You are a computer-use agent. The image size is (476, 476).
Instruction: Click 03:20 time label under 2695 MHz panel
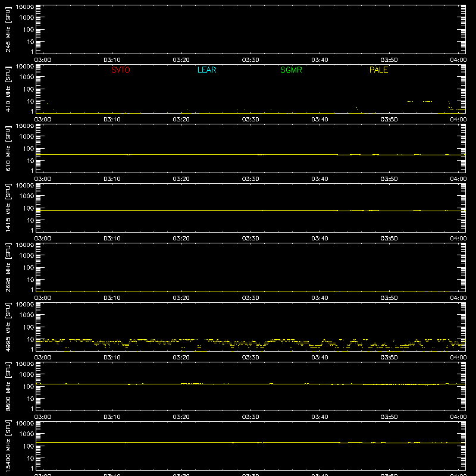click(x=181, y=298)
